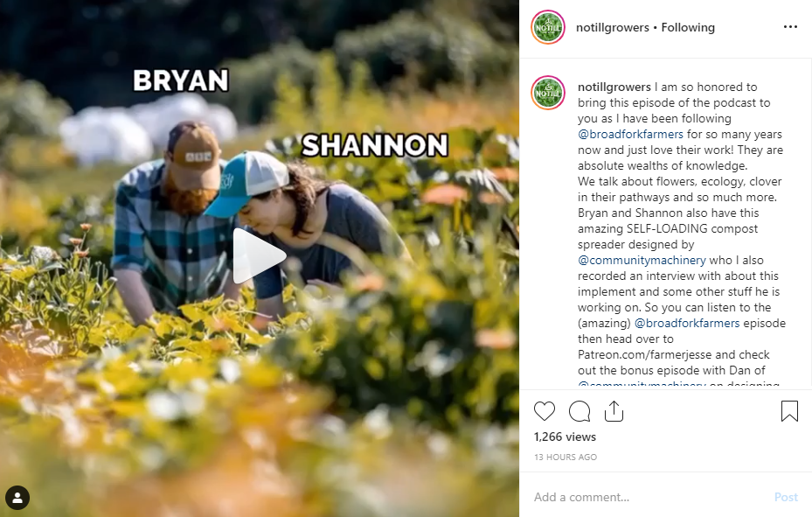
Task: Open notillgrowers username in the caption
Action: 614,87
